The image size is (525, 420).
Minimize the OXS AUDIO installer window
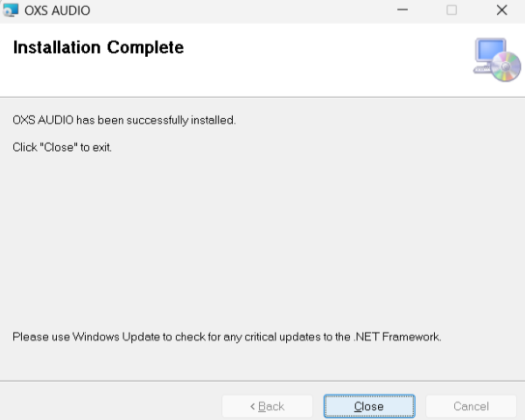pyautogui.click(x=402, y=10)
